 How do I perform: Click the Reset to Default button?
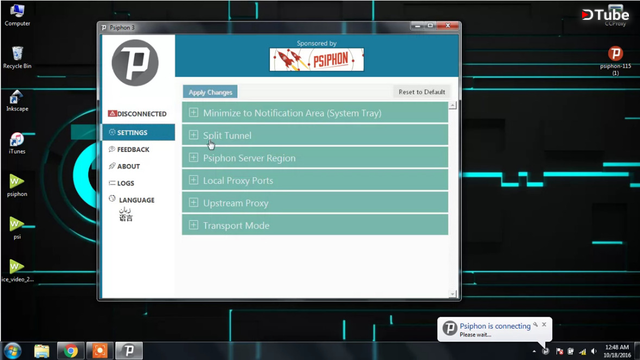422,92
